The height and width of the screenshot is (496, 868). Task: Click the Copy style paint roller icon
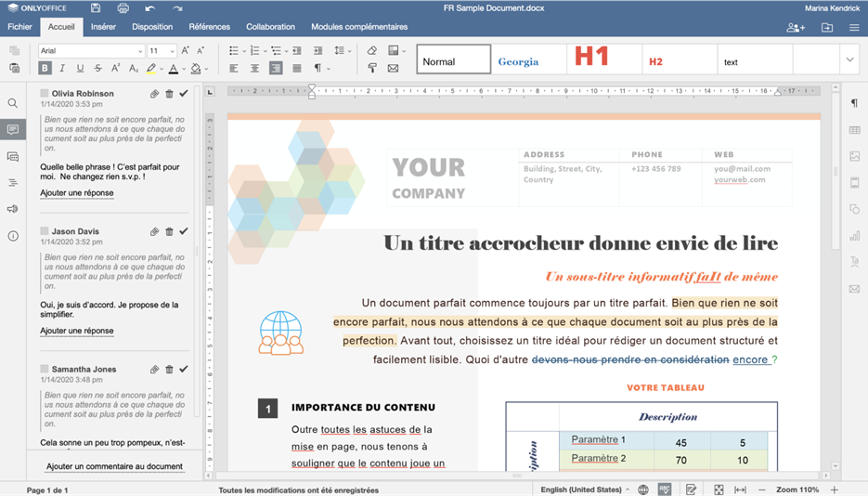tap(372, 69)
